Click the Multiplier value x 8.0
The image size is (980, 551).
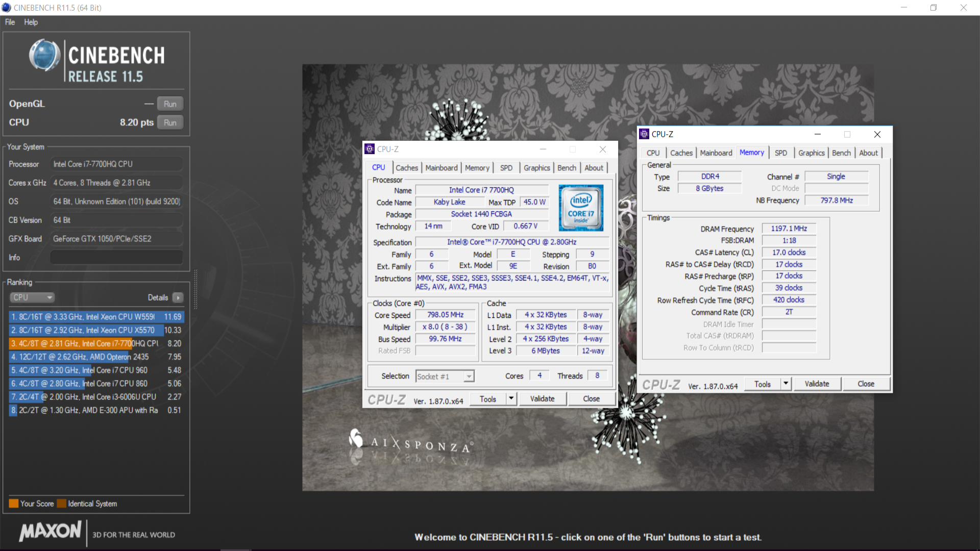(x=446, y=327)
